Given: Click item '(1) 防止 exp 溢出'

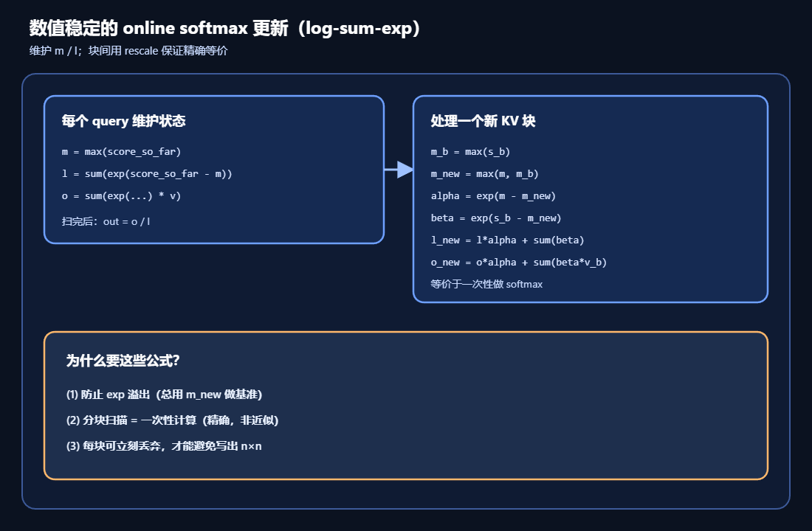Looking at the screenshot, I should (108, 395).
